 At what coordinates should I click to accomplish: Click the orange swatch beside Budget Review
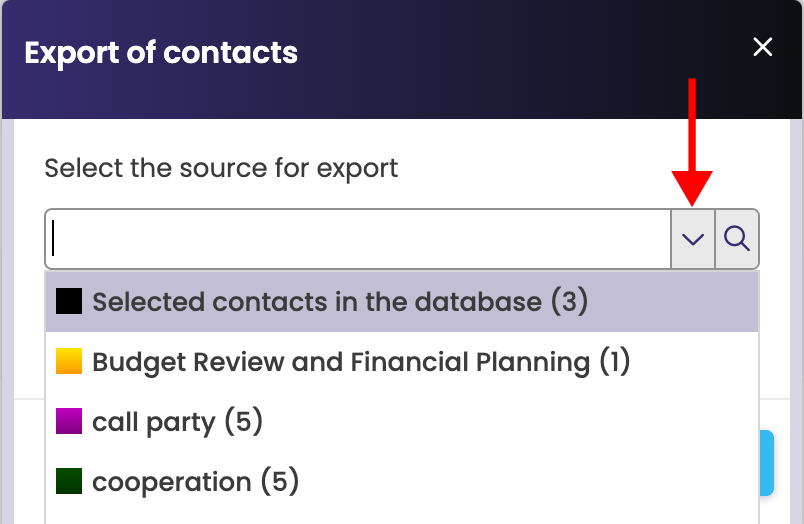point(69,361)
